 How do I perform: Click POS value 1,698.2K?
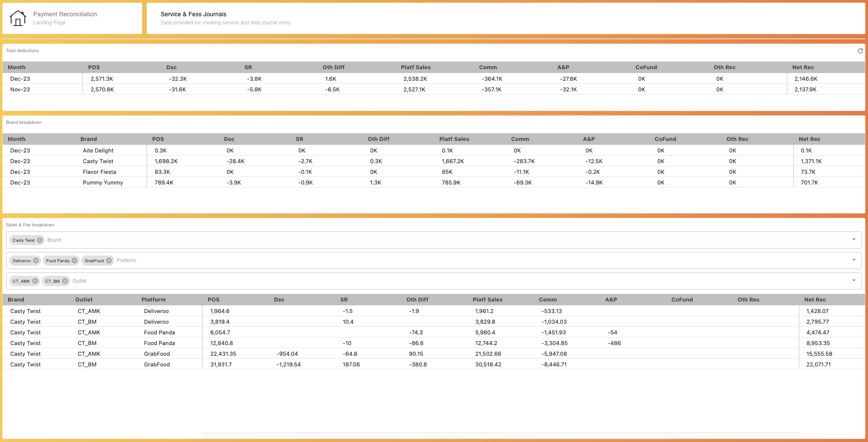(166, 161)
